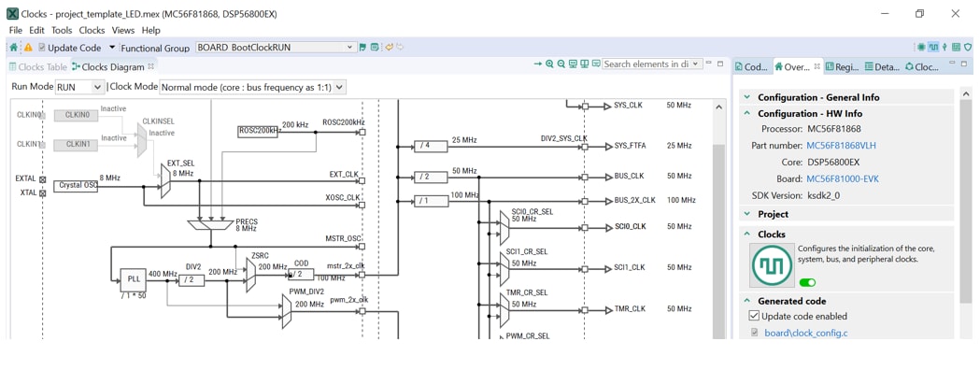Image resolution: width=980 pixels, height=370 pixels.
Task: Open the Views menu
Action: click(123, 30)
